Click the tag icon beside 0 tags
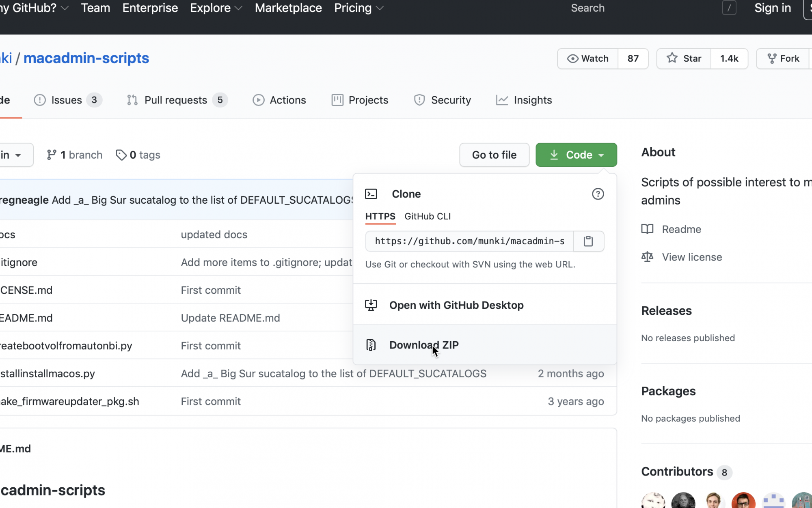Image resolution: width=812 pixels, height=508 pixels. click(121, 155)
